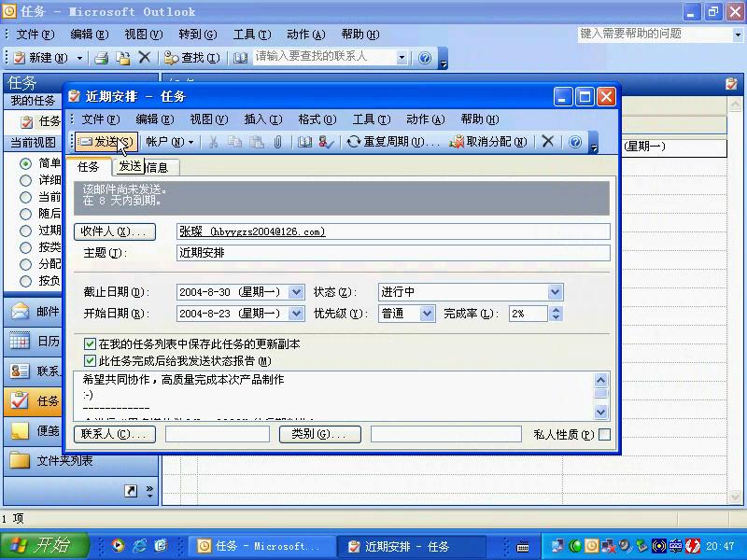Launch media player from quick launch
This screenshot has width=747, height=560.
click(118, 546)
